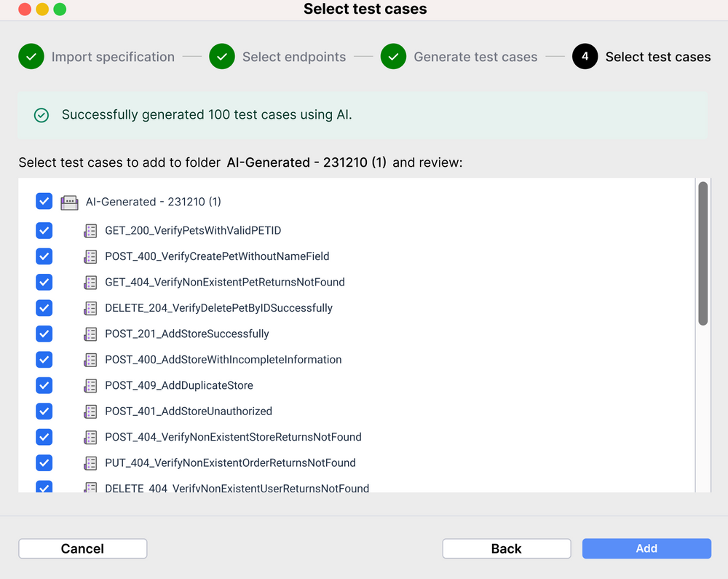Uncheck the PUT_404_VerifyNonExistentOrderReturnsNotFound test case
This screenshot has width=728, height=579.
tap(44, 462)
